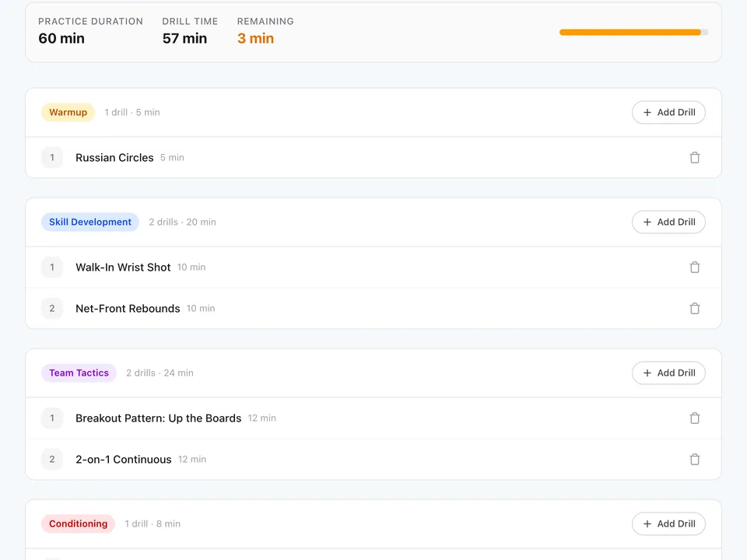Click the 3 min remaining value
The width and height of the screenshot is (747, 560).
255,38
